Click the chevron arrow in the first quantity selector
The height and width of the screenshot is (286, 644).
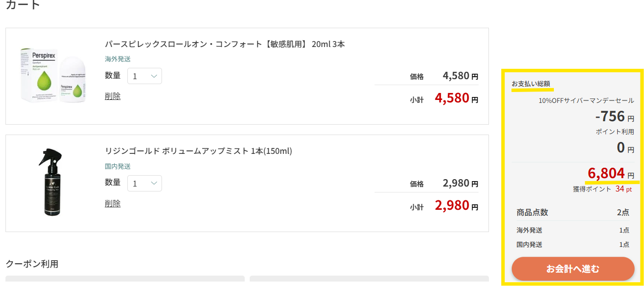[154, 76]
